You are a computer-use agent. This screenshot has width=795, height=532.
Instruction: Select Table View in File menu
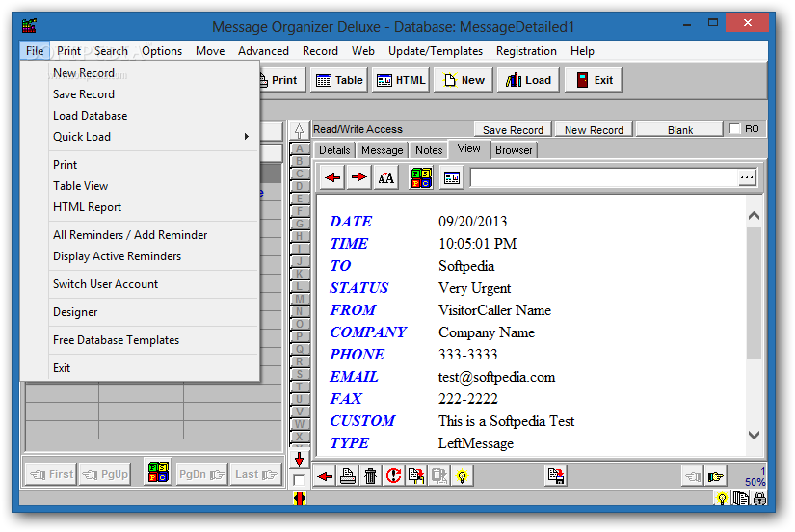(x=153, y=186)
